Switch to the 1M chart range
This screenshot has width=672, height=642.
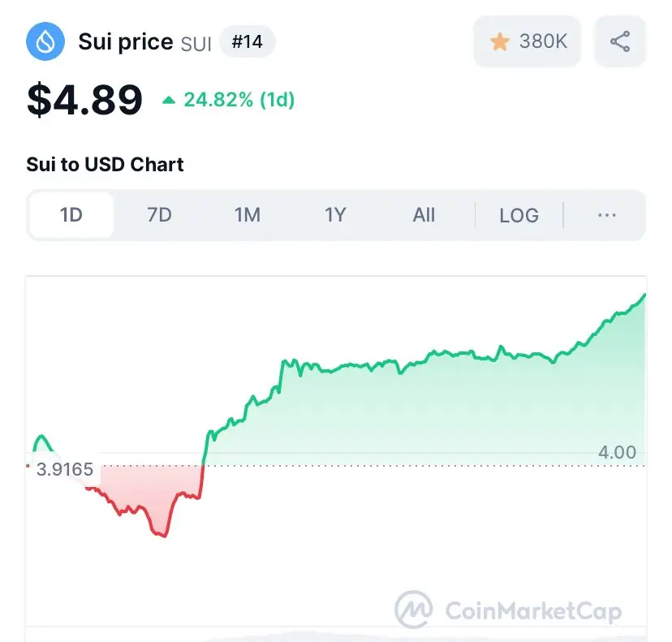click(x=248, y=215)
